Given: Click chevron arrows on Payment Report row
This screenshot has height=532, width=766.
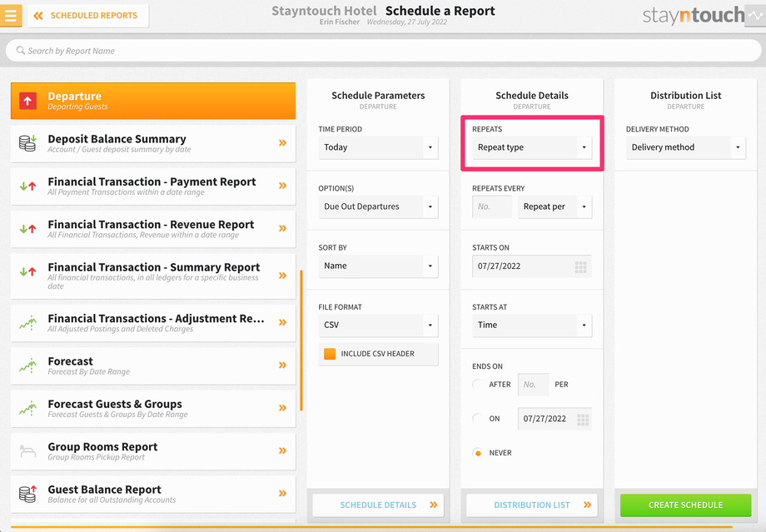Looking at the screenshot, I should click(282, 186).
